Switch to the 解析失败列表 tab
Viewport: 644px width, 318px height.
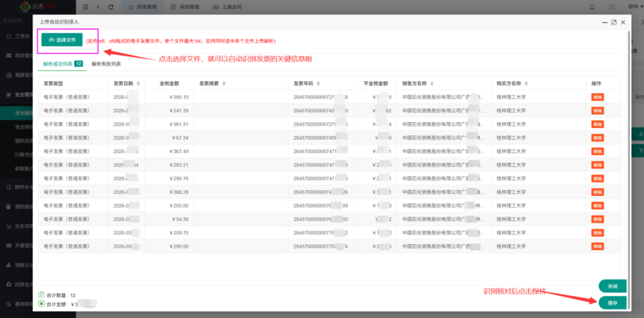pos(106,64)
